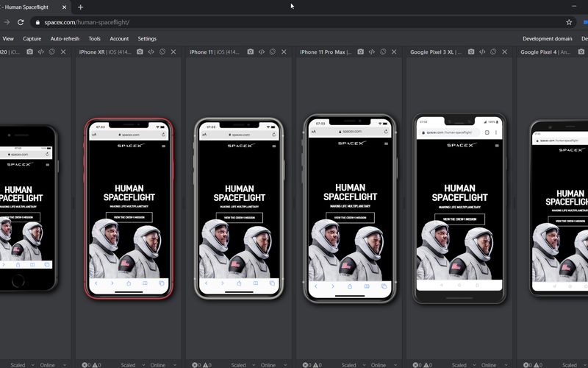Viewport: 588px width, 368px height.
Task: Bookmark this page with star icon
Action: click(x=569, y=22)
